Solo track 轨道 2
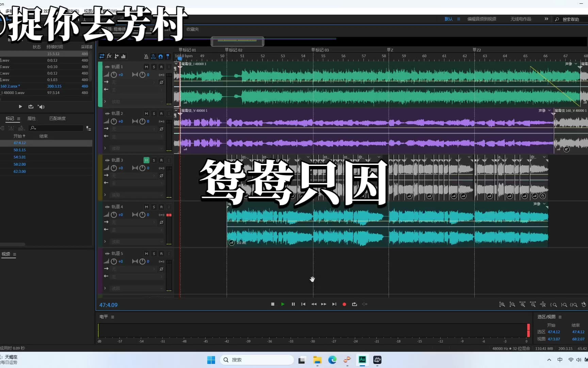This screenshot has height=368, width=588. pos(154,113)
